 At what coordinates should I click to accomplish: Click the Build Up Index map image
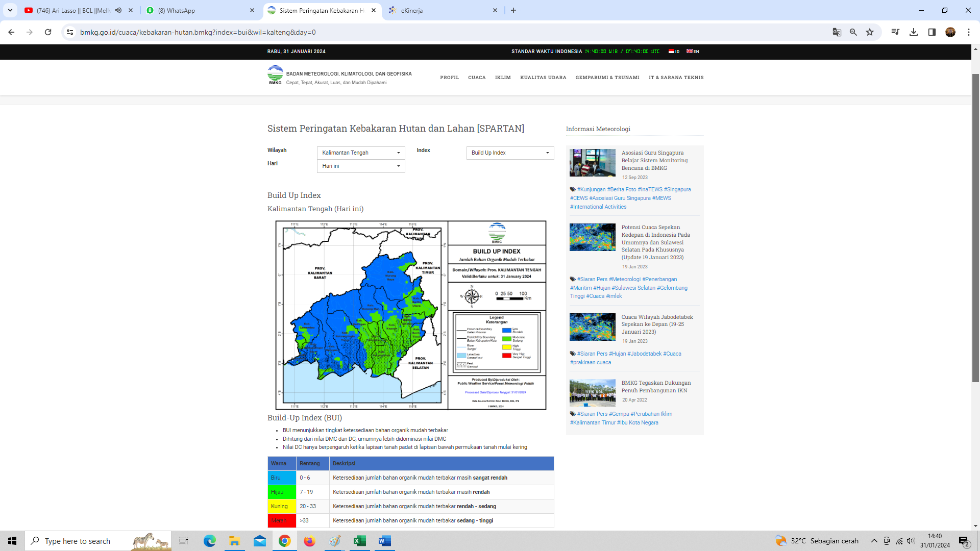411,315
